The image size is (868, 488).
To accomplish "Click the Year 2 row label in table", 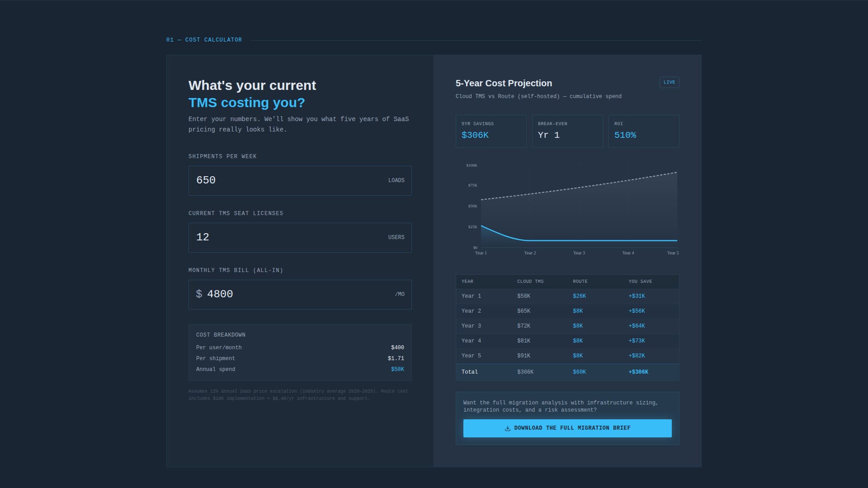I will [471, 311].
